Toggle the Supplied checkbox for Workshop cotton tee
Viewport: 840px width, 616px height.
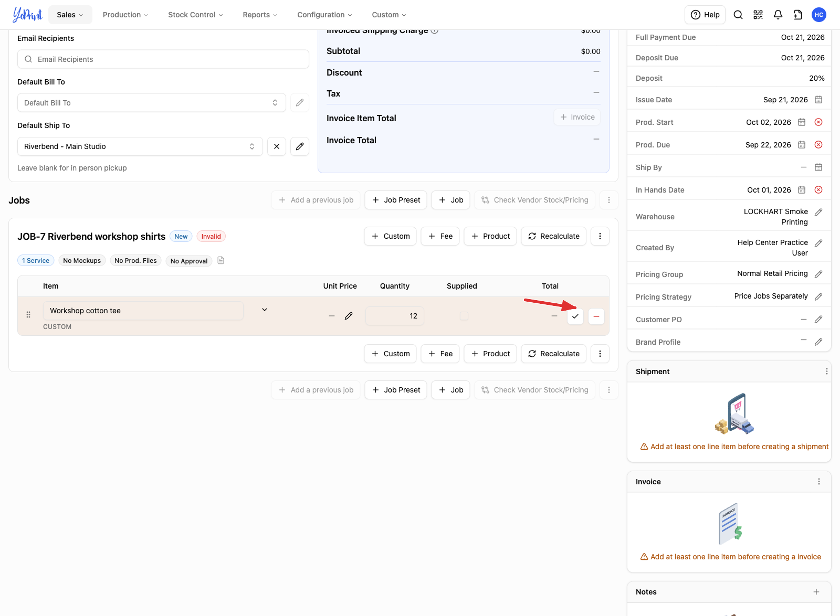tap(464, 316)
